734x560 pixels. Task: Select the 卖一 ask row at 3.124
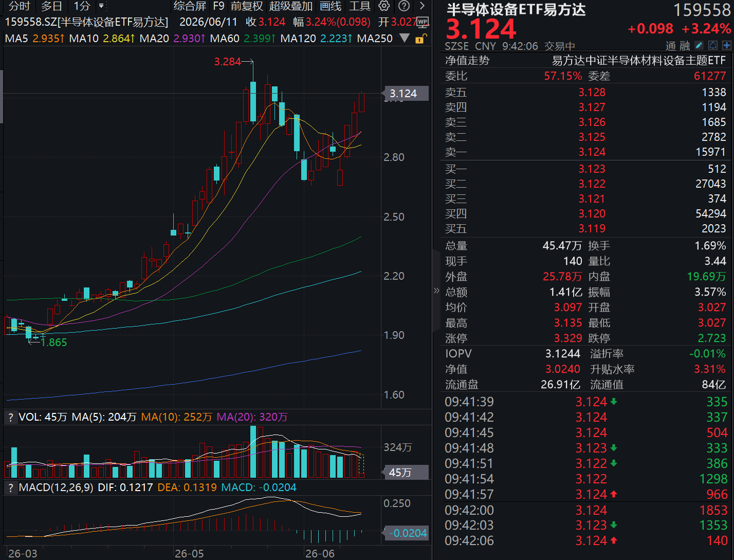(585, 152)
